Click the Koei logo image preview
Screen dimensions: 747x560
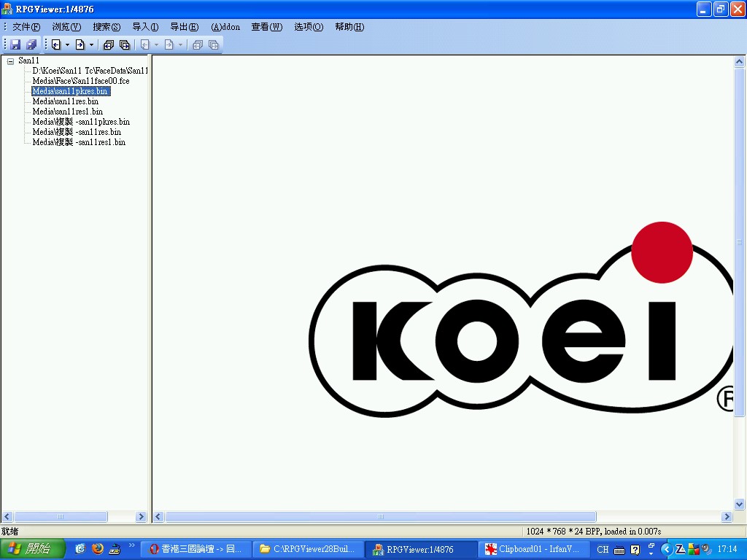pos(521,319)
